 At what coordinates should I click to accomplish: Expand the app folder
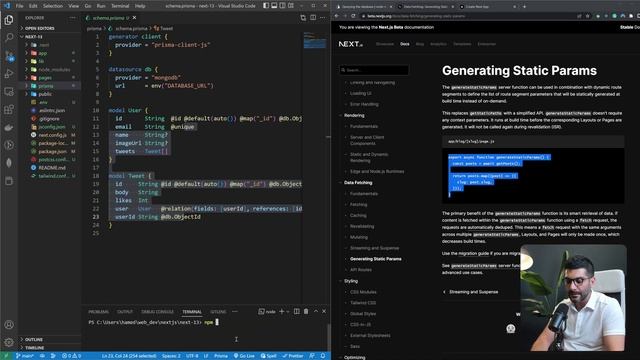49,53
